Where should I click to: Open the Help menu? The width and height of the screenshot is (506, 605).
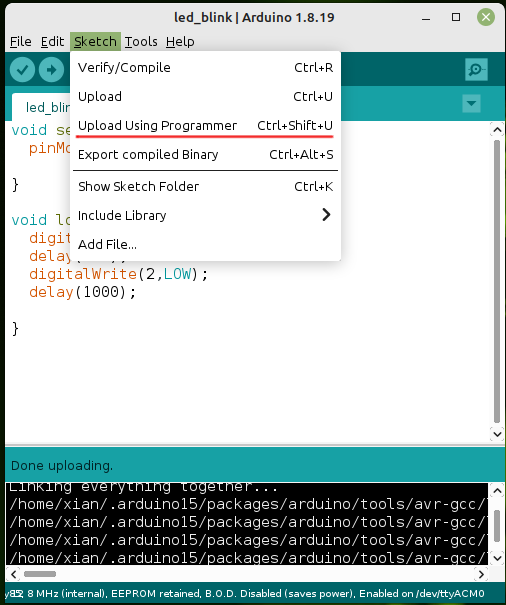[x=180, y=42]
